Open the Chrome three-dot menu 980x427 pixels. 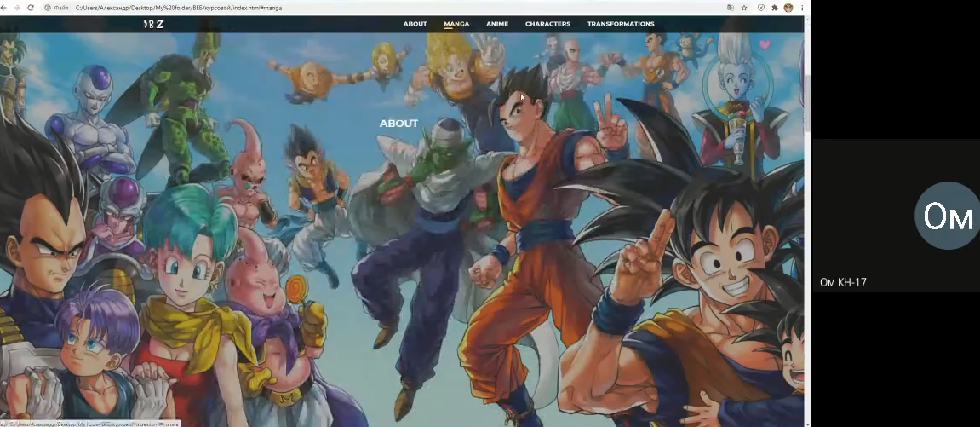(802, 8)
